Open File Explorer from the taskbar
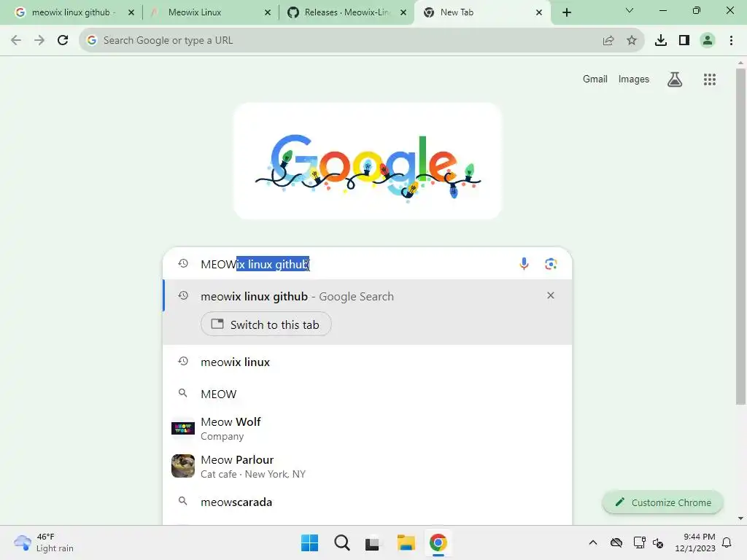 click(x=406, y=542)
